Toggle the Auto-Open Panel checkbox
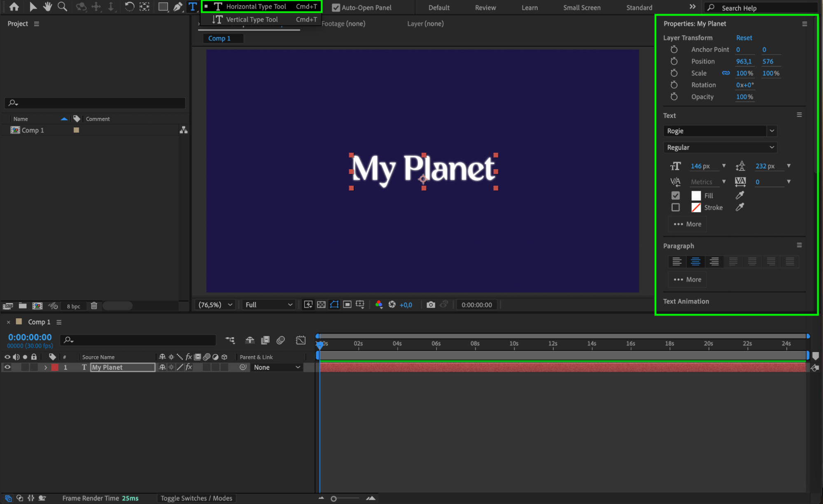This screenshot has height=504, width=823. (336, 7)
